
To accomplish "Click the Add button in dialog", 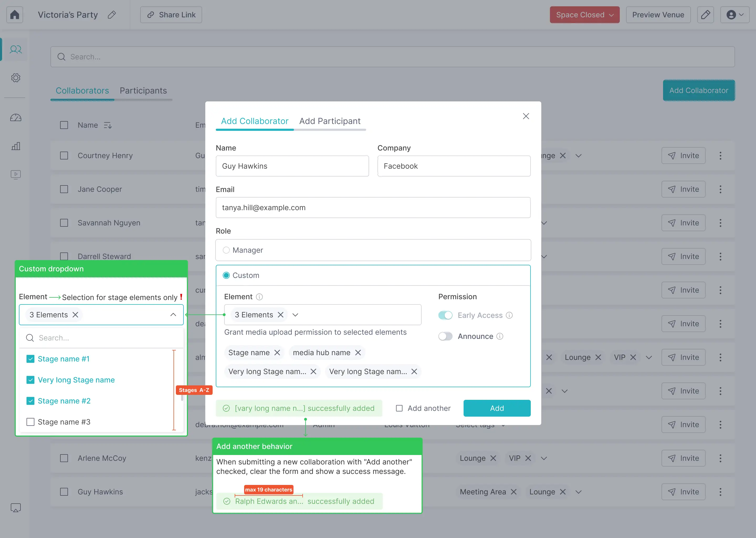I will [x=497, y=408].
